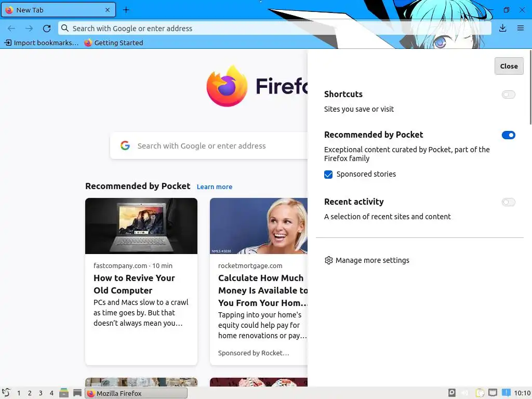Enable the Recent activity toggle
The image size is (532, 399).
[x=508, y=202]
